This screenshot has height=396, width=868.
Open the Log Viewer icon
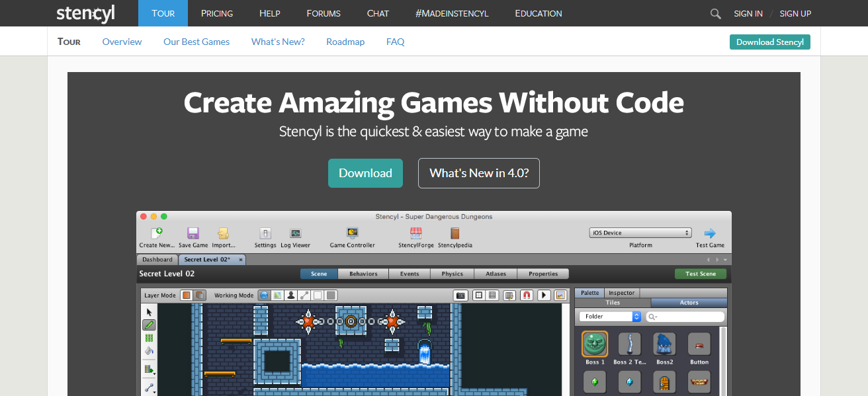(x=295, y=233)
